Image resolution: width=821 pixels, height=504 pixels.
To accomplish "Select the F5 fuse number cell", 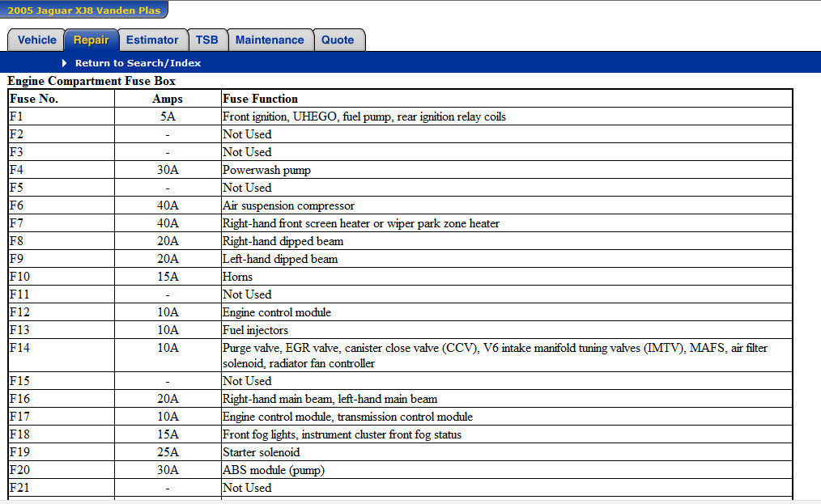I will coord(62,188).
